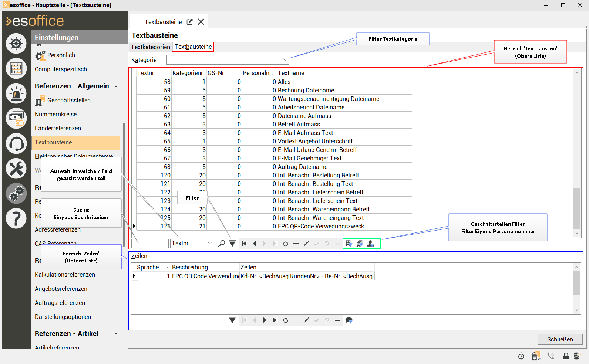Toggle the Geschäftsstellen filter (single building icon)
The width and height of the screenshot is (589, 364).
click(x=349, y=244)
